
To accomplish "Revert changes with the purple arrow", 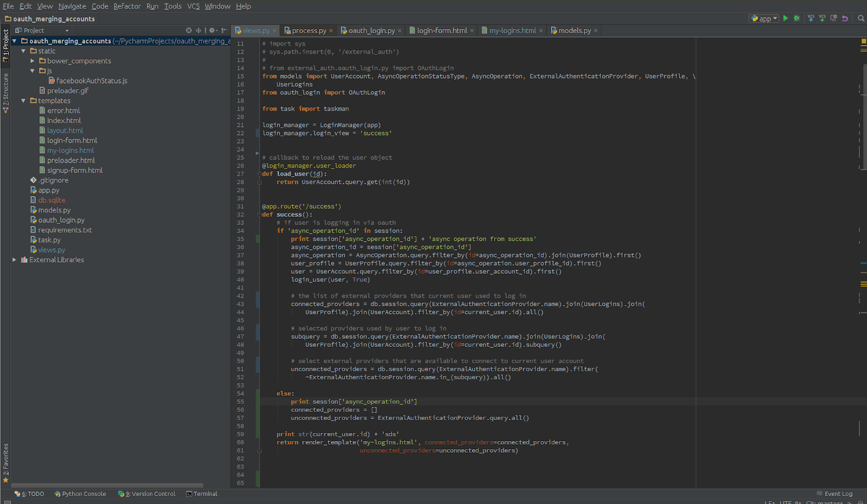I will coord(845,18).
